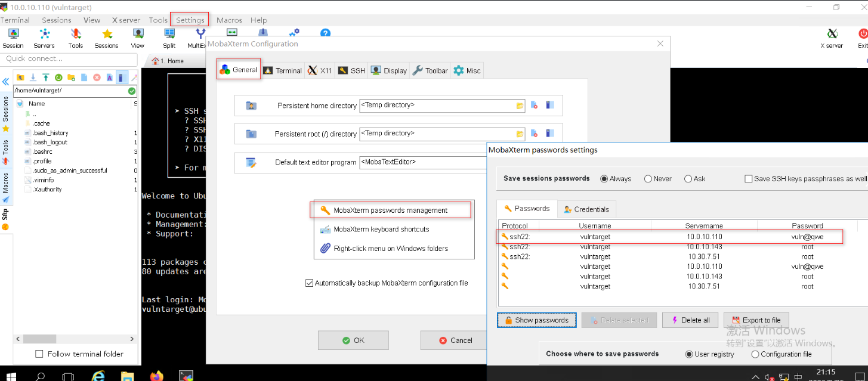868x381 pixels.
Task: Open the Sessions star toolbar icon
Action: click(x=107, y=39)
